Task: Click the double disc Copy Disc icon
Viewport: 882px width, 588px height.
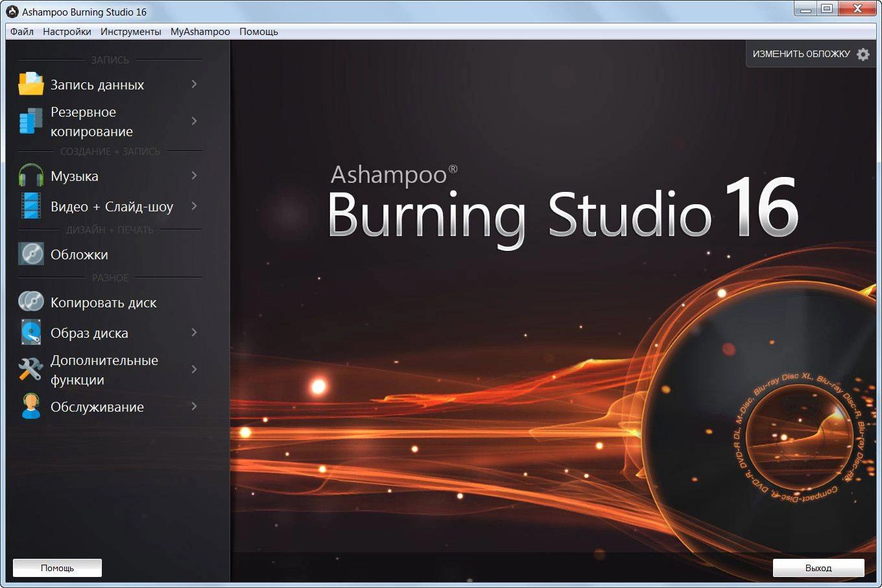Action: (30, 302)
